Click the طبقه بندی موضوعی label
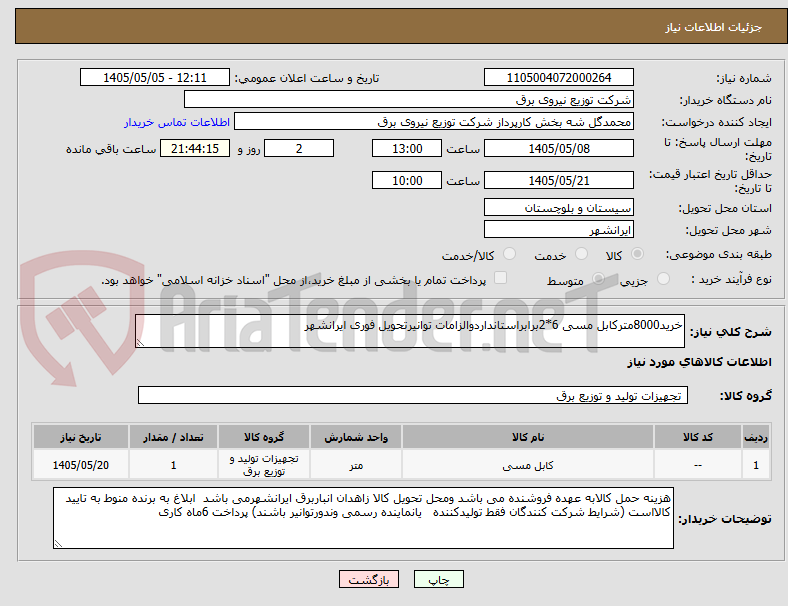The height and width of the screenshot is (606, 788). [x=719, y=254]
